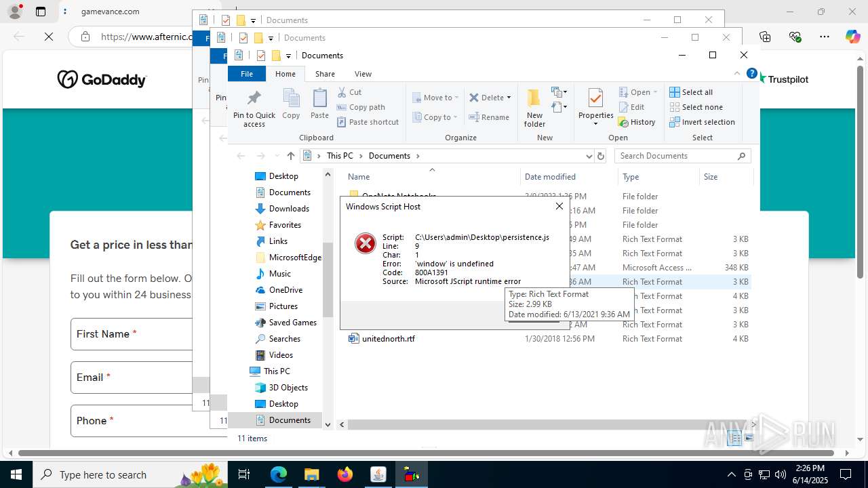868x488 pixels.
Task: Open the File menu tab
Action: (247, 74)
